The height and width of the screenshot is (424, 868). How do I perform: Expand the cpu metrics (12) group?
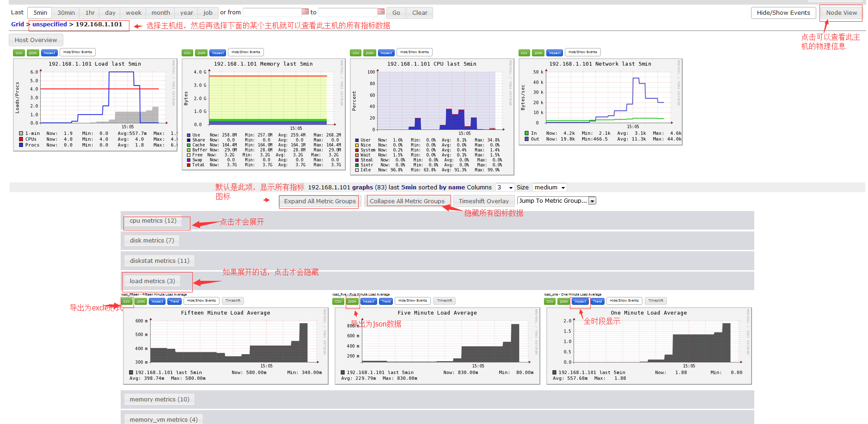pyautogui.click(x=153, y=221)
